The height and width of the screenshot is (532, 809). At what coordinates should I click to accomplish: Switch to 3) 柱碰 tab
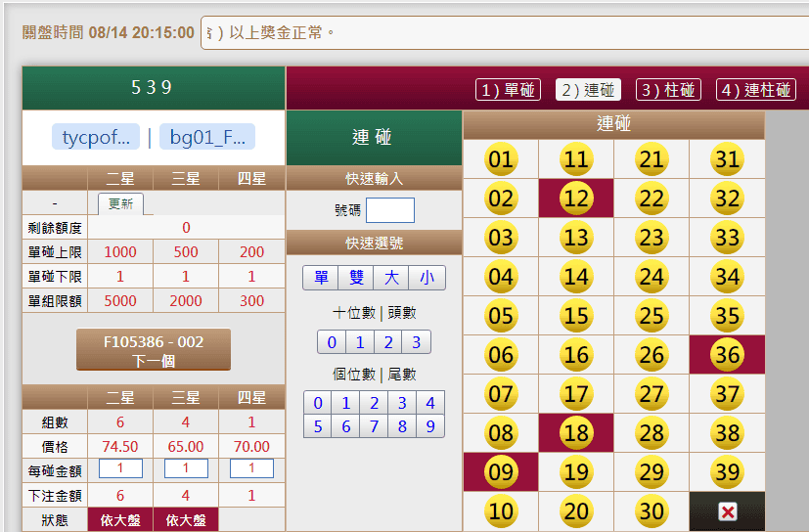(x=668, y=90)
